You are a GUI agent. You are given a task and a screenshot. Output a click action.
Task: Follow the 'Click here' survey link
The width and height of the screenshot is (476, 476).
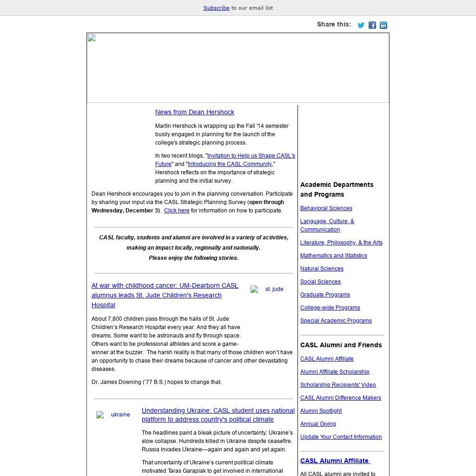[x=177, y=211]
